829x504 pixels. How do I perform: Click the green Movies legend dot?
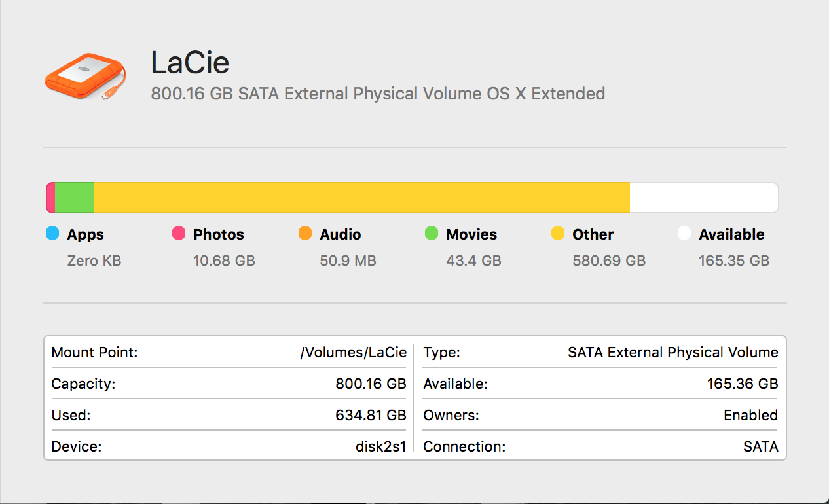432,234
